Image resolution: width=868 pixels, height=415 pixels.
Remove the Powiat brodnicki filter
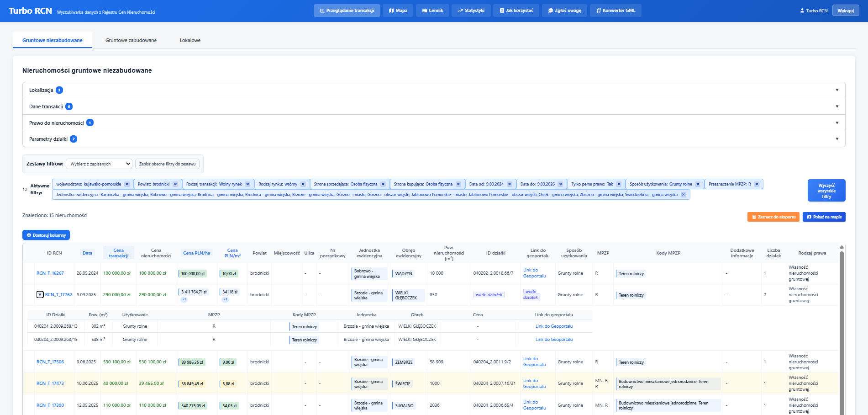[175, 184]
